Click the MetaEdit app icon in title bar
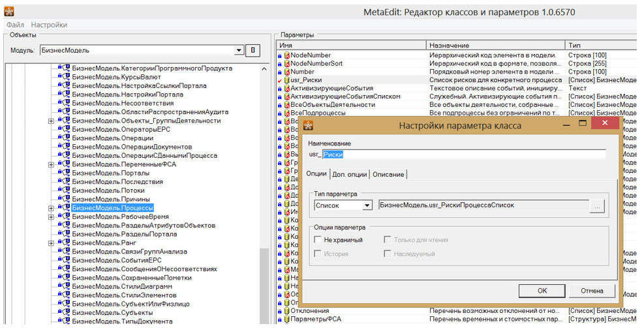This screenshot has width=644, height=328. [x=8, y=10]
